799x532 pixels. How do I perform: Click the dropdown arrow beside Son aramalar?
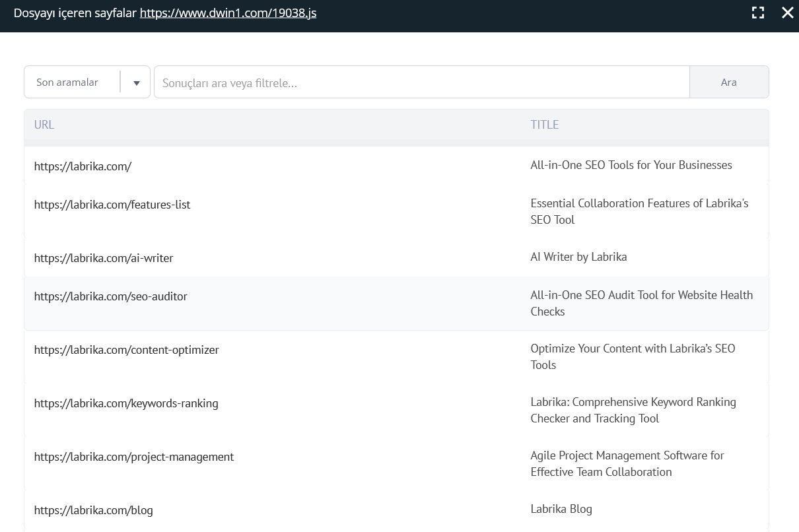pos(137,83)
